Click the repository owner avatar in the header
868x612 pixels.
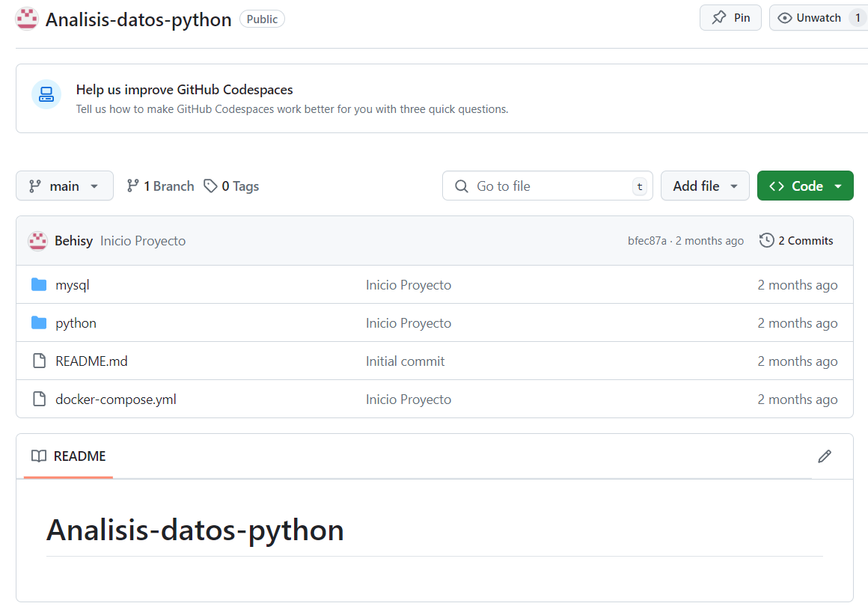(26, 18)
